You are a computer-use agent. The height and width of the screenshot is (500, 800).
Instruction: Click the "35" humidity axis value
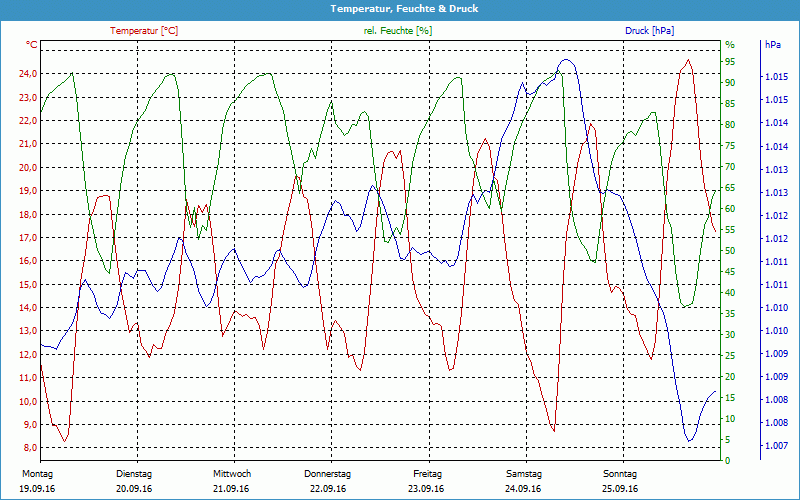tap(730, 314)
